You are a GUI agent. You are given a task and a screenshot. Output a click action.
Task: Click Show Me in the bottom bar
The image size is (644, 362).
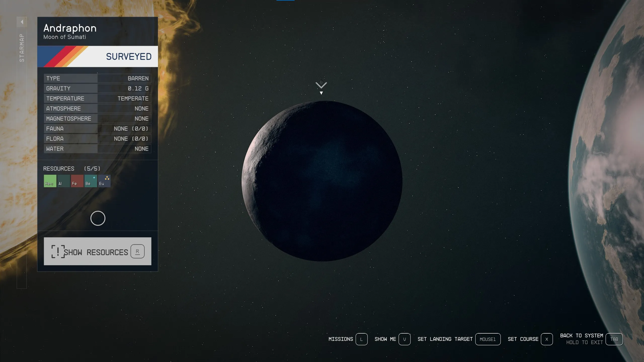pos(385,339)
